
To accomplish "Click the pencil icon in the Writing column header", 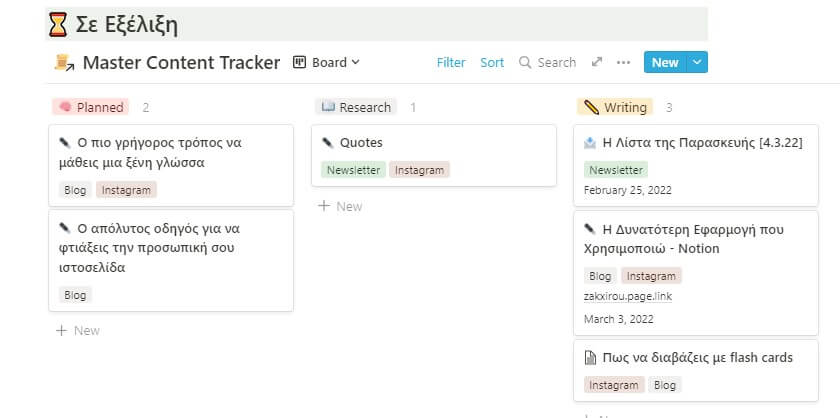I will (591, 107).
